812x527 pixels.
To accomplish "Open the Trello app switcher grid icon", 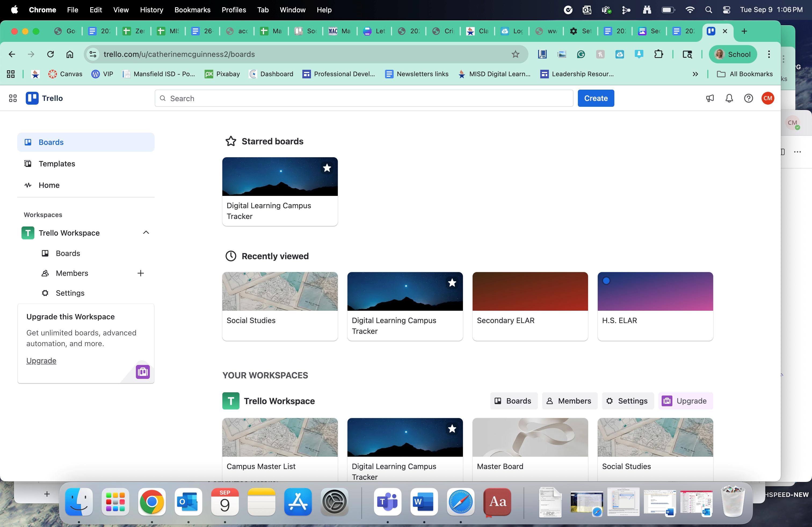I will pos(13,98).
